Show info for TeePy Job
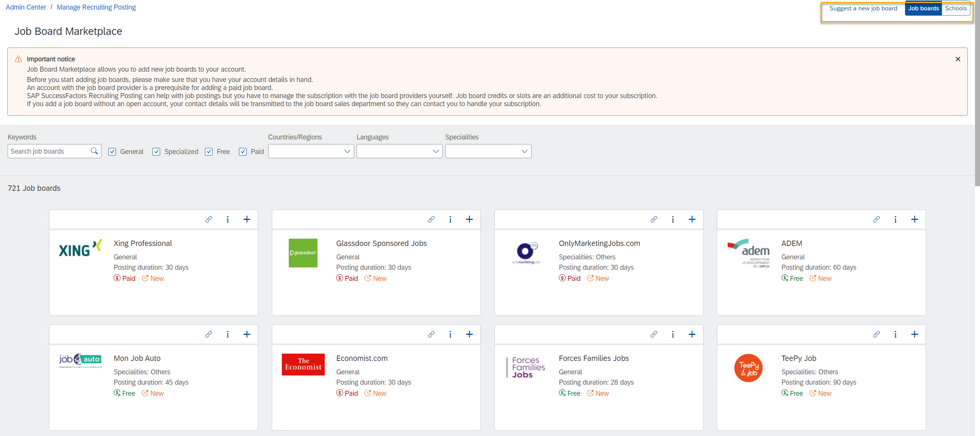The width and height of the screenshot is (980, 436). [895, 334]
